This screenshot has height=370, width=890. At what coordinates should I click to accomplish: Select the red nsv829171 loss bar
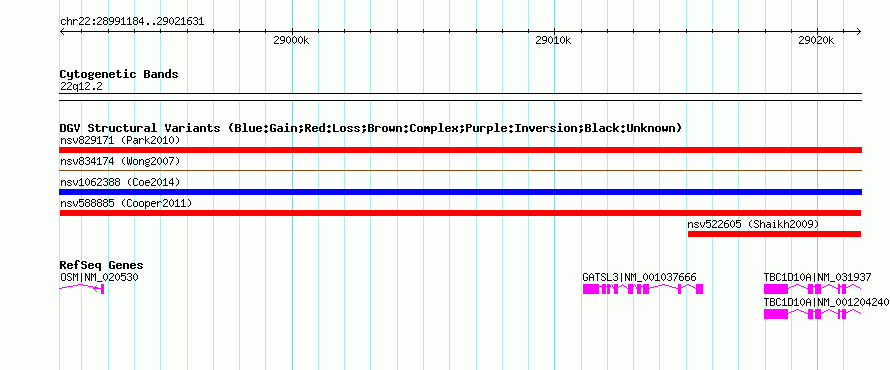(x=460, y=150)
